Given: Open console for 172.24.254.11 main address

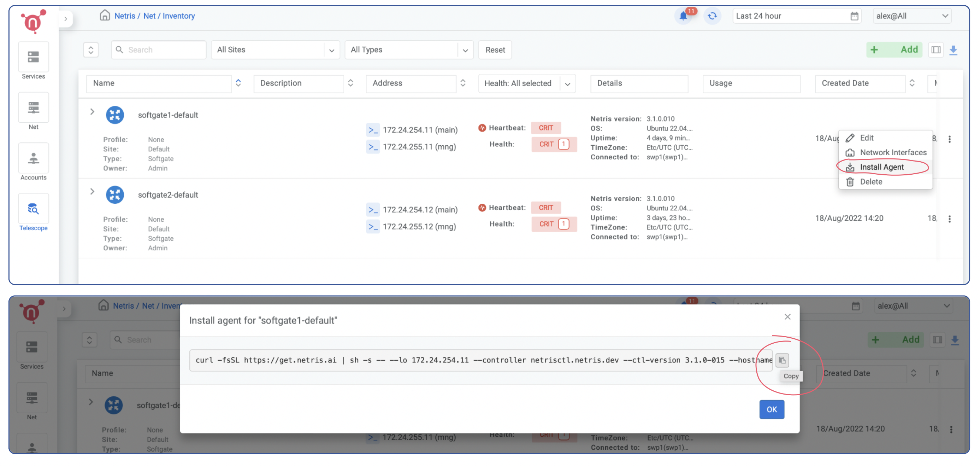Looking at the screenshot, I should 373,129.
